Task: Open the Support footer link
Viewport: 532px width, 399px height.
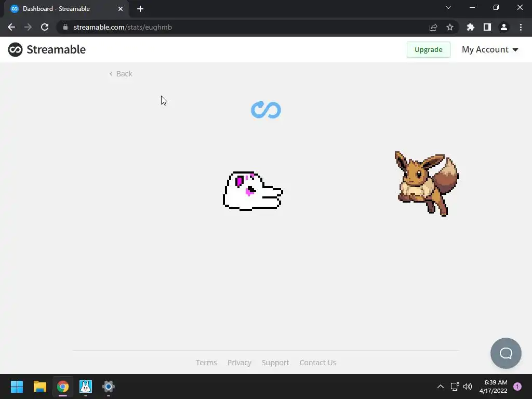Action: click(x=275, y=363)
